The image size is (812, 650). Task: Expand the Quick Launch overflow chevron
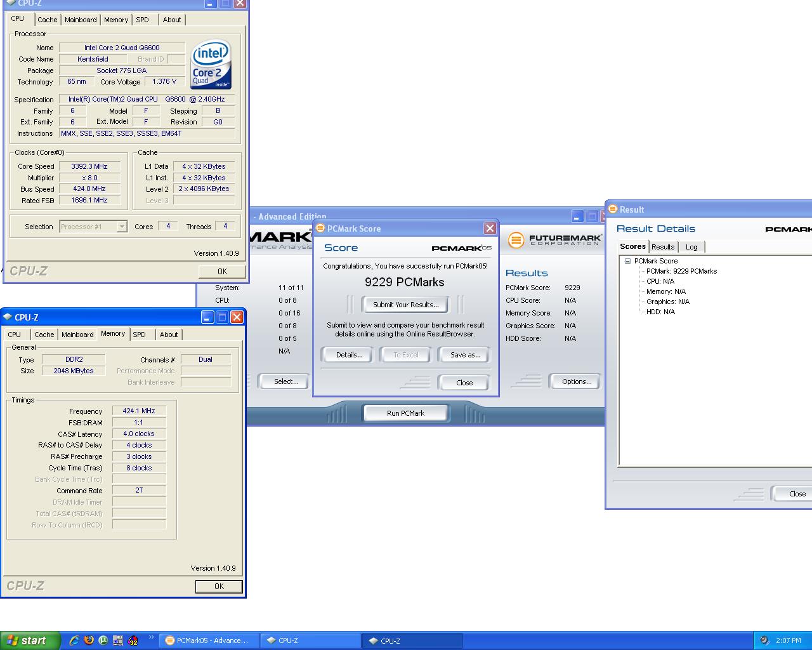coord(151,637)
